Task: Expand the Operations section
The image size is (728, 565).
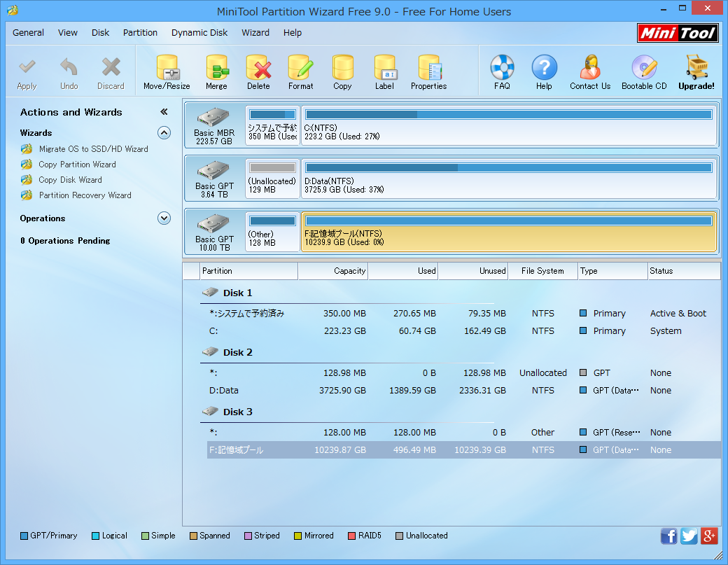Action: [x=164, y=218]
